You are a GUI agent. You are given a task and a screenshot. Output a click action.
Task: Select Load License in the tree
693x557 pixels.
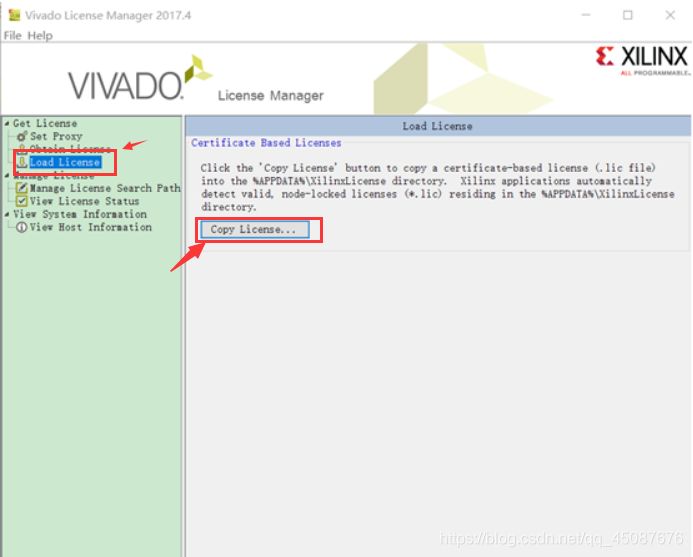coord(65,162)
